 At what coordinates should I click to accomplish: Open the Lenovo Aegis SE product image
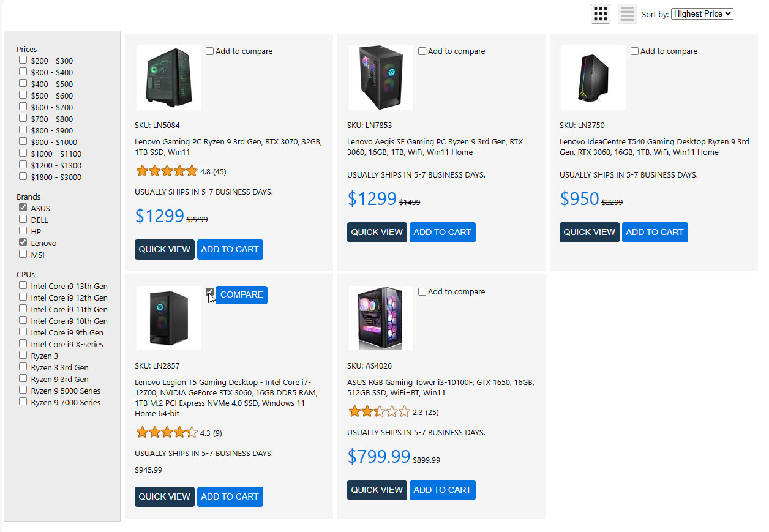[381, 77]
